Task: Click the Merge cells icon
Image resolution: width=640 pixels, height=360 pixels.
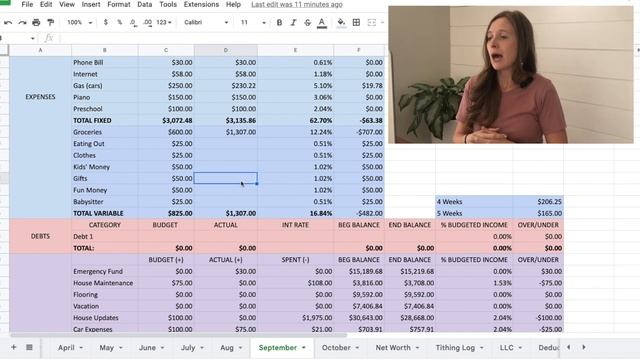Action: (x=371, y=22)
